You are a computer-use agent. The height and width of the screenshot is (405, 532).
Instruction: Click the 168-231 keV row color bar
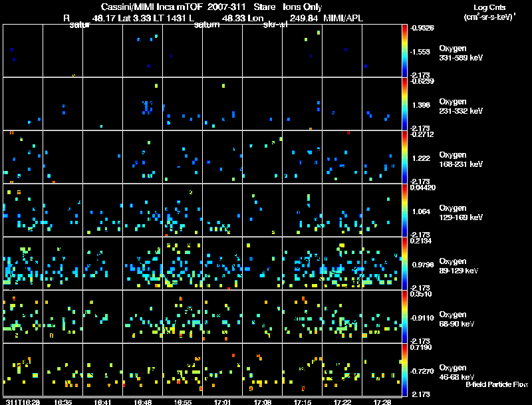click(404, 157)
